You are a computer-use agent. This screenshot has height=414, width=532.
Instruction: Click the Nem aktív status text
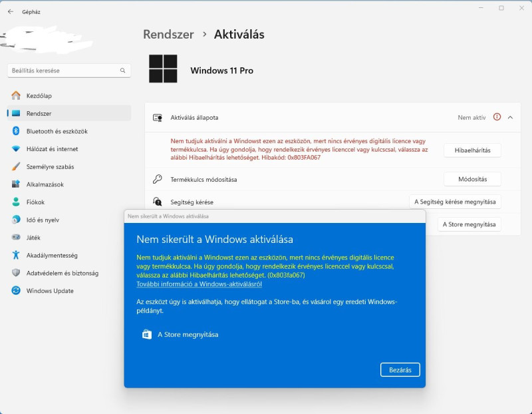[471, 118]
